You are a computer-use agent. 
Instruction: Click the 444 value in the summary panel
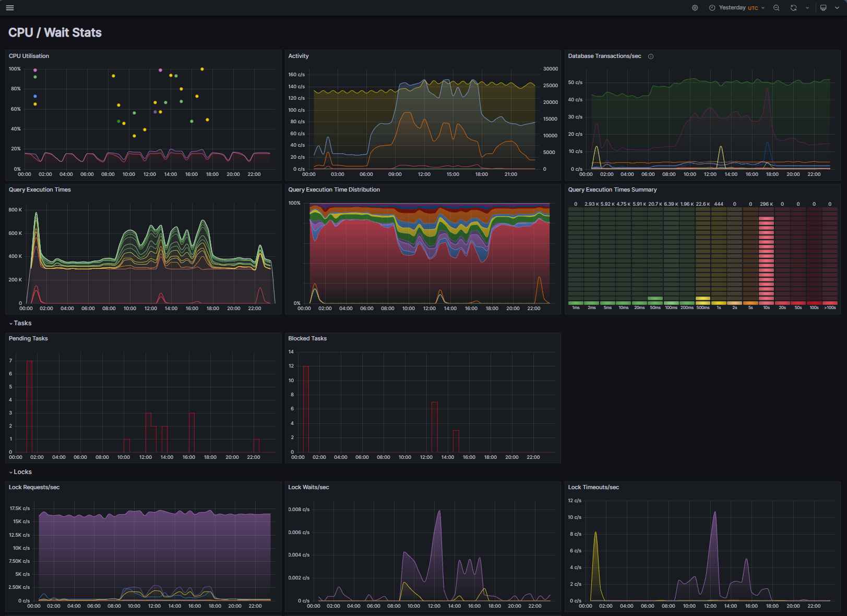[x=719, y=204]
